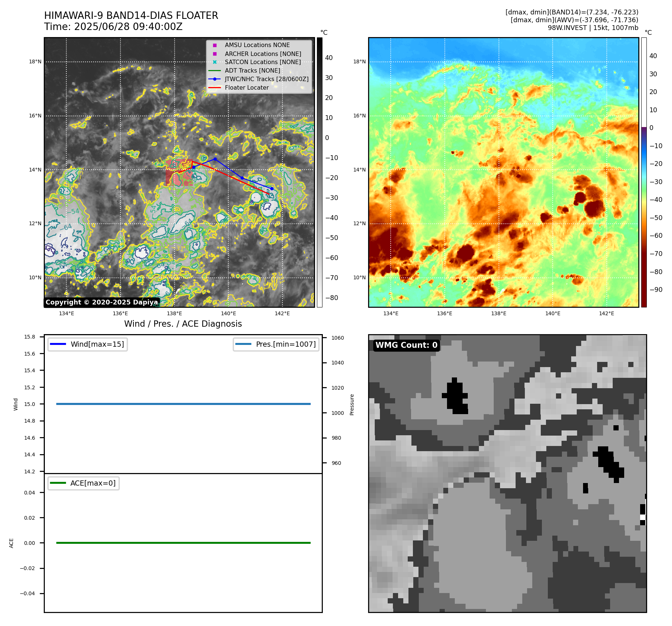
Task: Select the Wind / Pres. / ACE Diagnosis title
Action: pyautogui.click(x=183, y=324)
